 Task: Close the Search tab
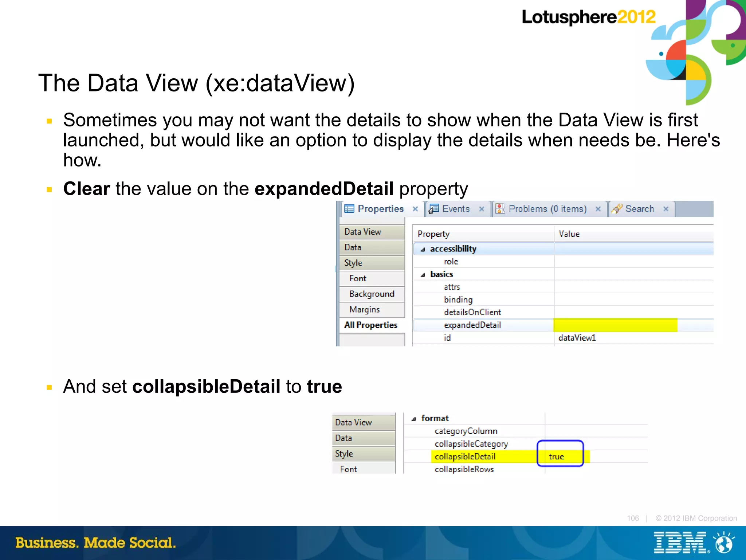666,209
